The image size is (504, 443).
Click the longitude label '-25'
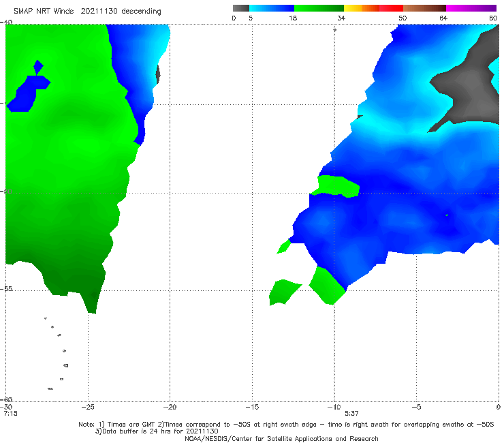tap(88, 407)
